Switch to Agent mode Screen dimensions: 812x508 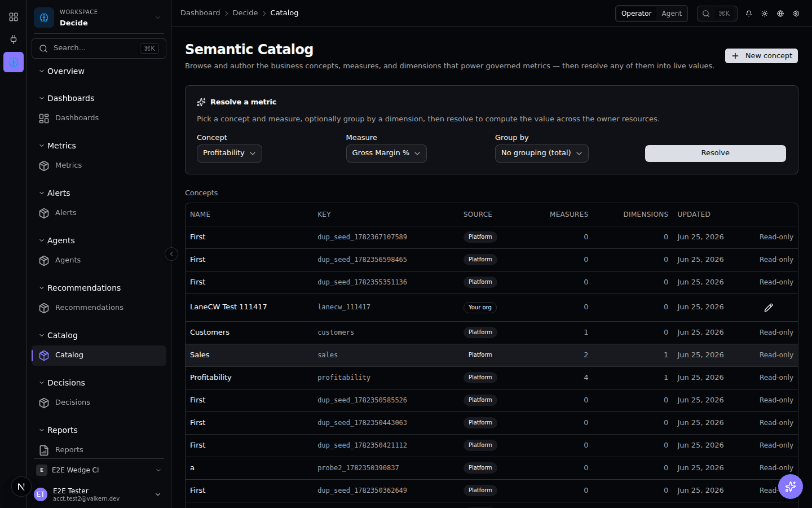coord(672,14)
